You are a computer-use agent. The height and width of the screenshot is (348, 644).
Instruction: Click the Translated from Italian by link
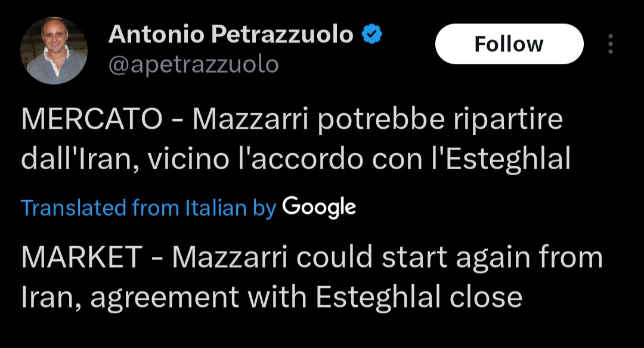click(x=148, y=207)
